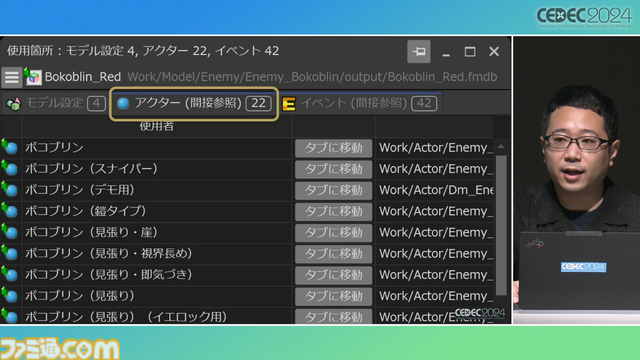Viewport: 640px width, 360px height.
Task: Click the 使用者 column header
Action: (157, 126)
